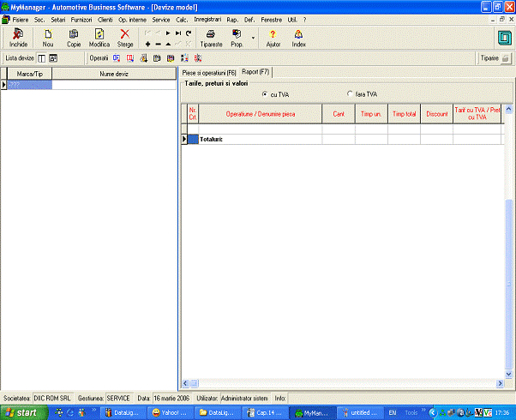Delete with the Sterge red X

pos(125,37)
